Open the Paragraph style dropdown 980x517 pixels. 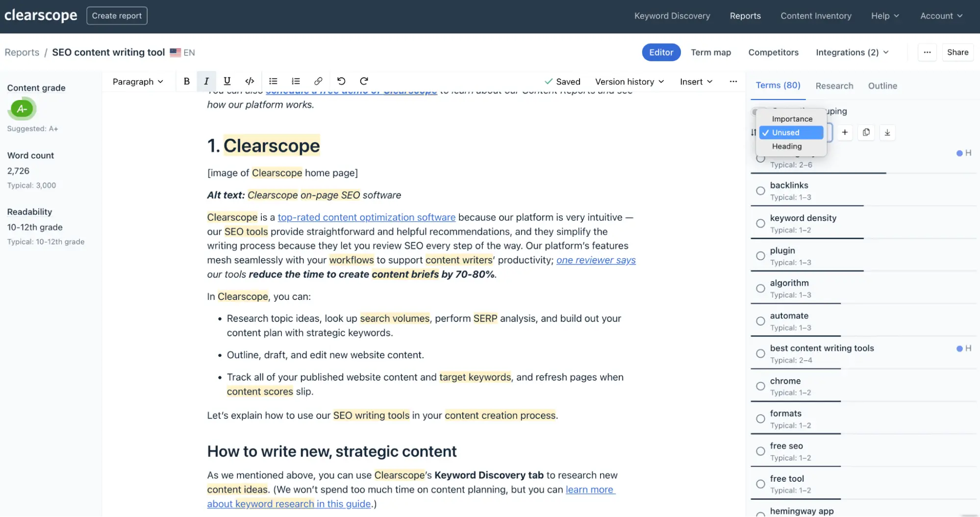[138, 81]
